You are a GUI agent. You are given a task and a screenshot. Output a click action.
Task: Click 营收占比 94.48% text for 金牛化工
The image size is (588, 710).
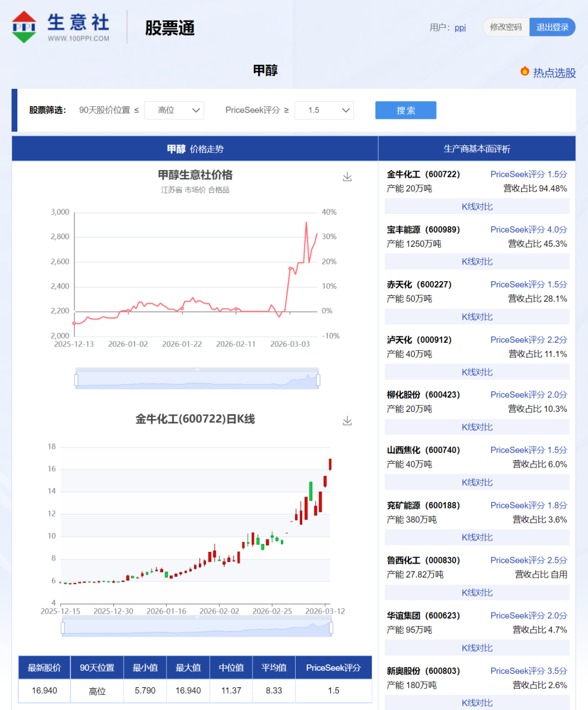click(535, 189)
